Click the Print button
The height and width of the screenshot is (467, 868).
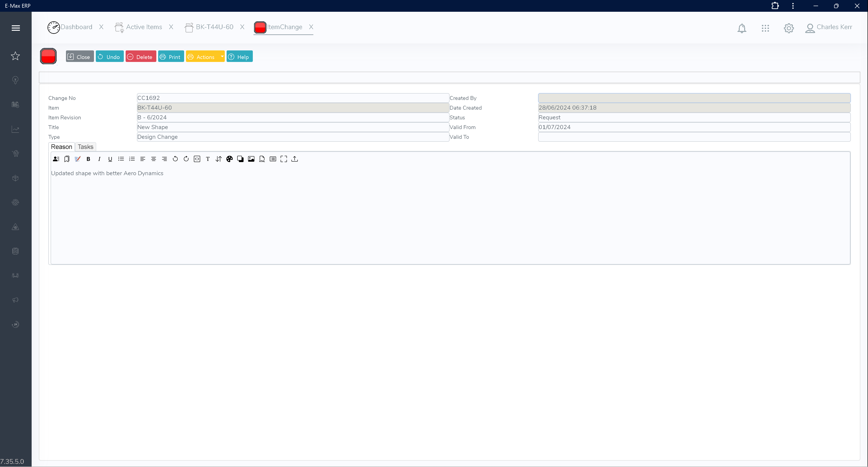click(x=171, y=57)
